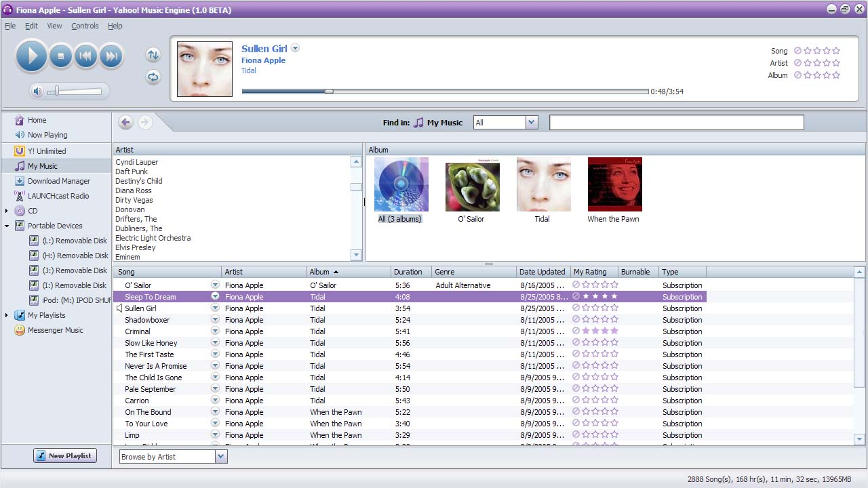This screenshot has height=488, width=868.
Task: Open the Sullen Girl song options arrow
Action: (x=296, y=48)
